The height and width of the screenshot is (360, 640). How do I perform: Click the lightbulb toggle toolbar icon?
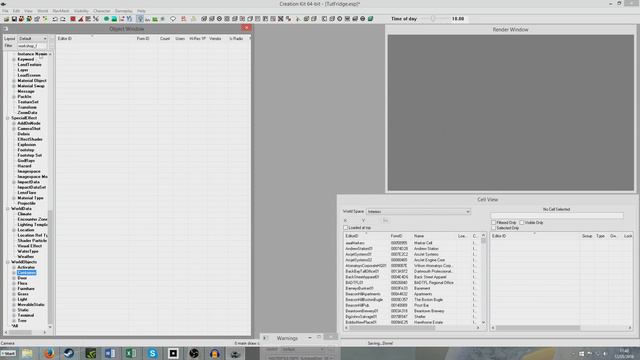coord(140,19)
